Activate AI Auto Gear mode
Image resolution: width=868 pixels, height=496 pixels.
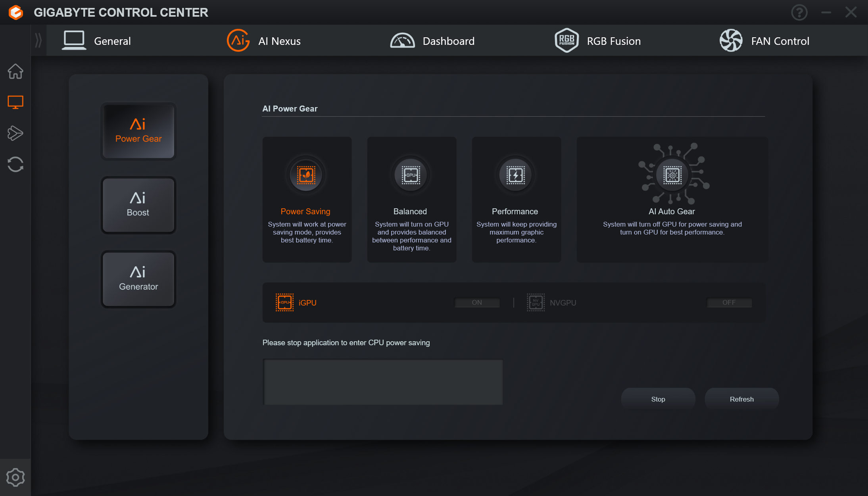coord(672,175)
